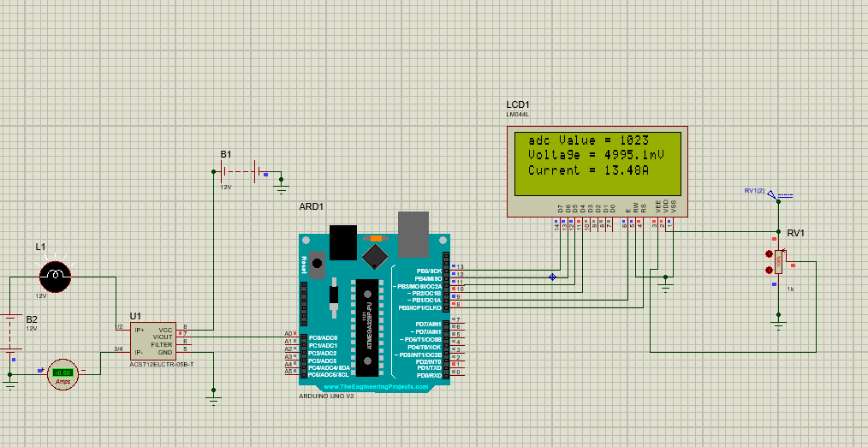868x447 pixels.
Task: Click the 'Voltage = 4995.1mV' LCD line
Action: pyautogui.click(x=597, y=155)
